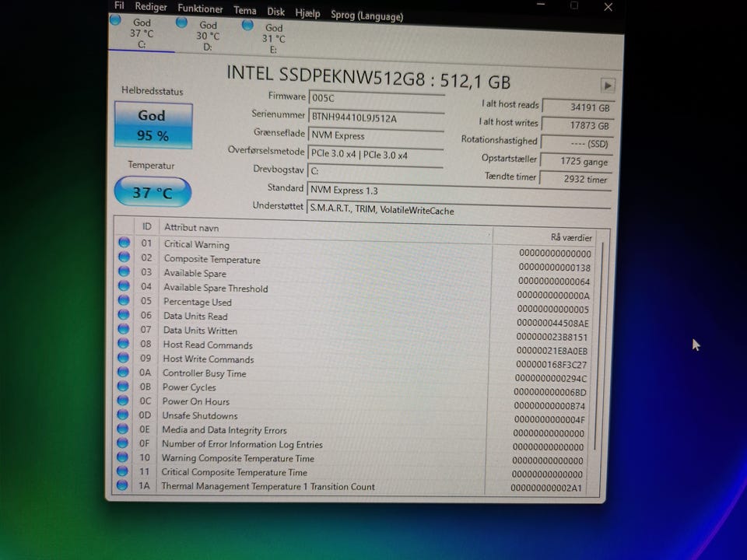Click the God 95 % health status box
This screenshot has height=560, width=747.
[153, 126]
